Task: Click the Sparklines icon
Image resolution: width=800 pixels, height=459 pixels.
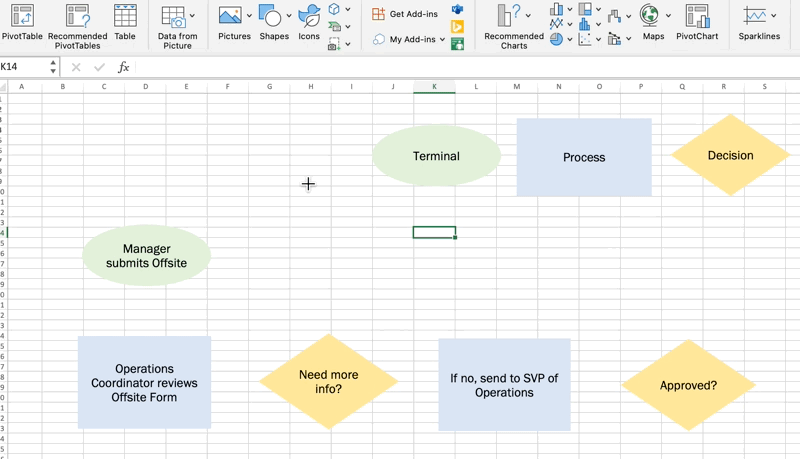Action: [755, 16]
